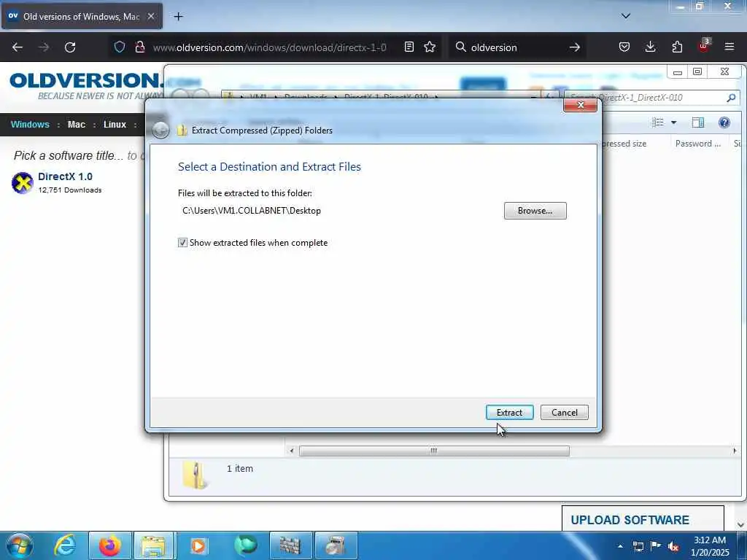Open a new Firefox tab

click(x=178, y=17)
